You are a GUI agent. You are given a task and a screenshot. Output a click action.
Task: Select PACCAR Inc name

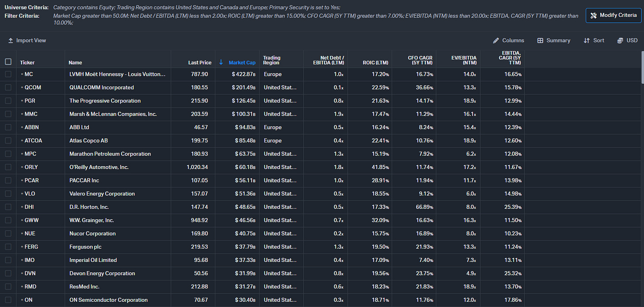coord(84,181)
